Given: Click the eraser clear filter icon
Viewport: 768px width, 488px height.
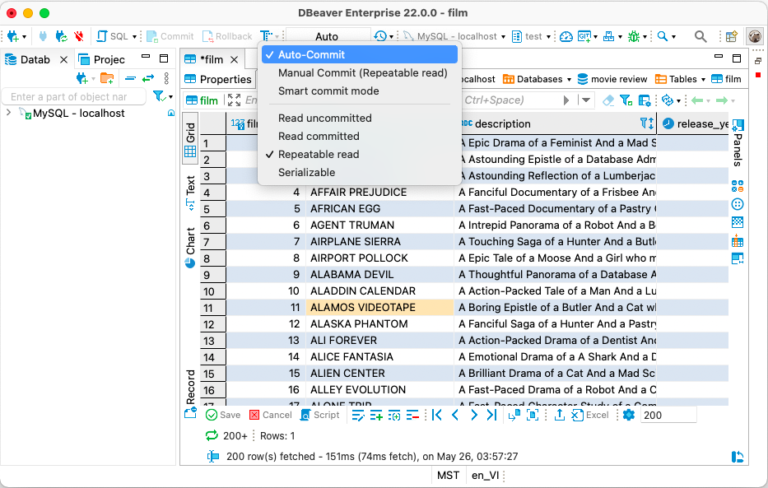Looking at the screenshot, I should coord(608,100).
